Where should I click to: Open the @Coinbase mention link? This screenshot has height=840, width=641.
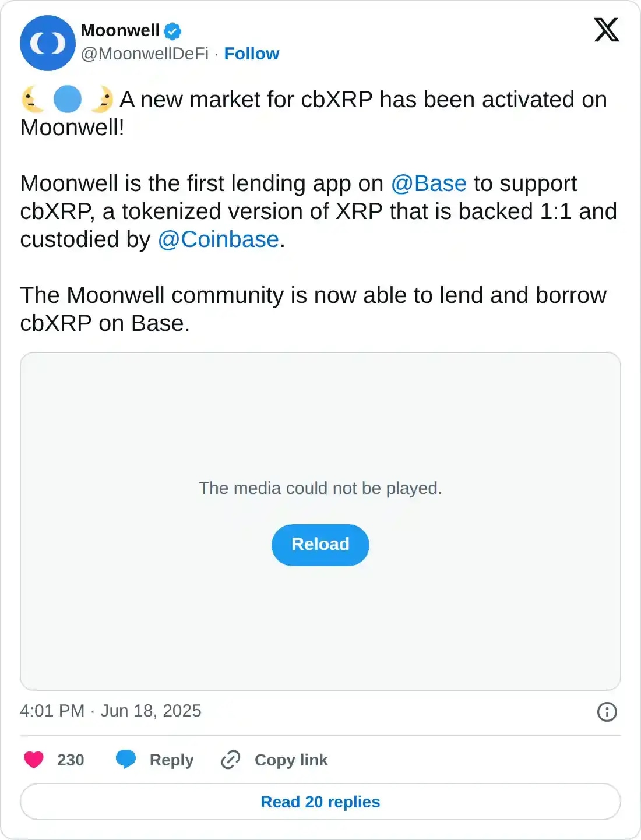pos(218,239)
